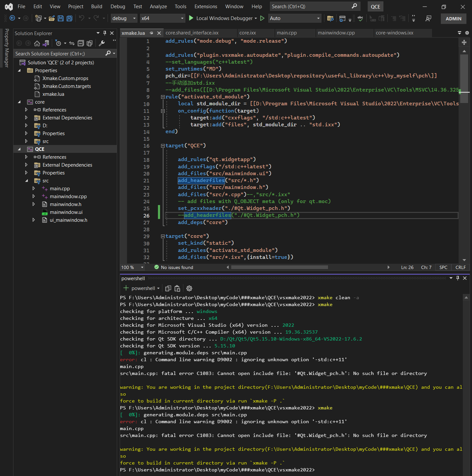Sync with Active Document in Solution Explorer
This screenshot has width=472, height=476.
72,43
